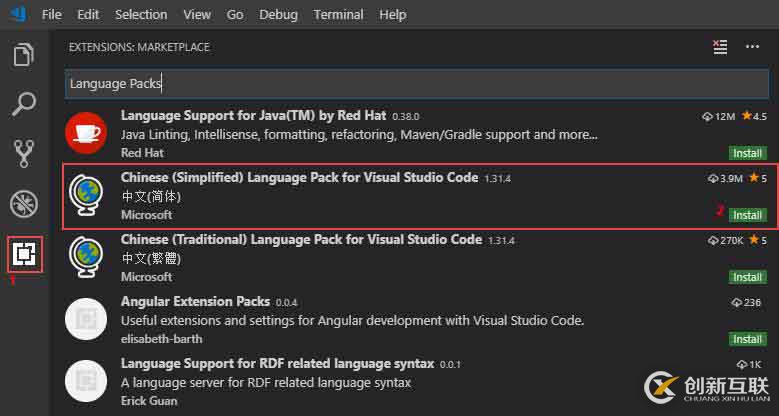Click the elisabeth-barth publisher name
779x416 pixels.
click(161, 339)
